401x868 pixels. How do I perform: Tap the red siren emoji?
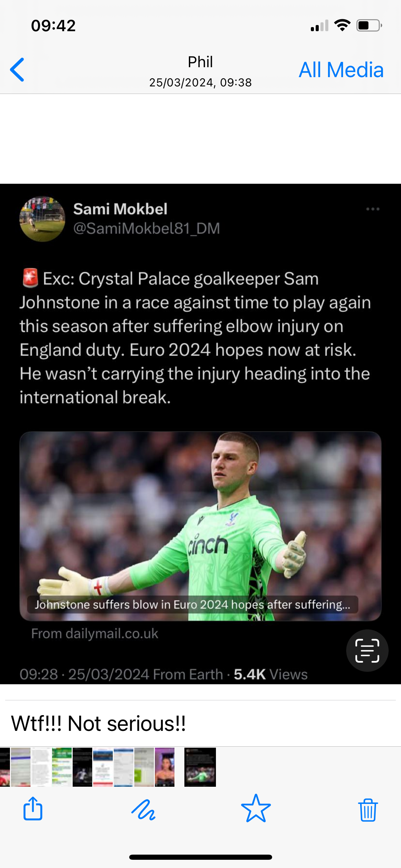[30, 278]
